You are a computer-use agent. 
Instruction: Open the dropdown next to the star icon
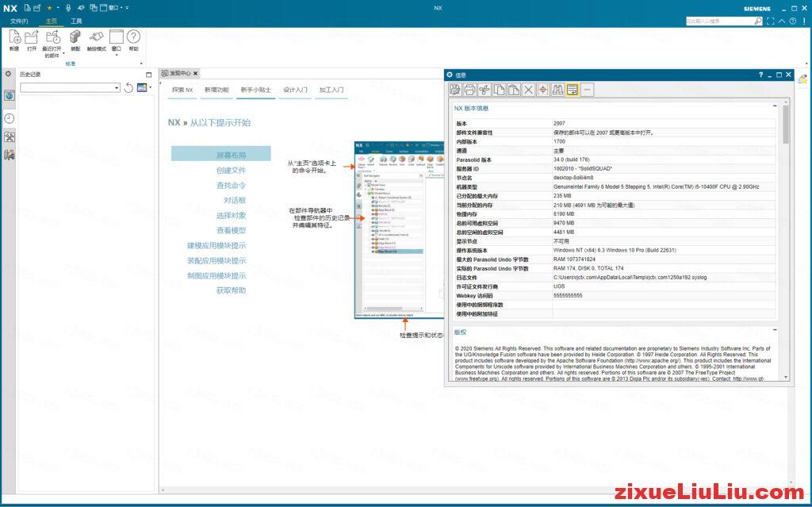point(57,8)
